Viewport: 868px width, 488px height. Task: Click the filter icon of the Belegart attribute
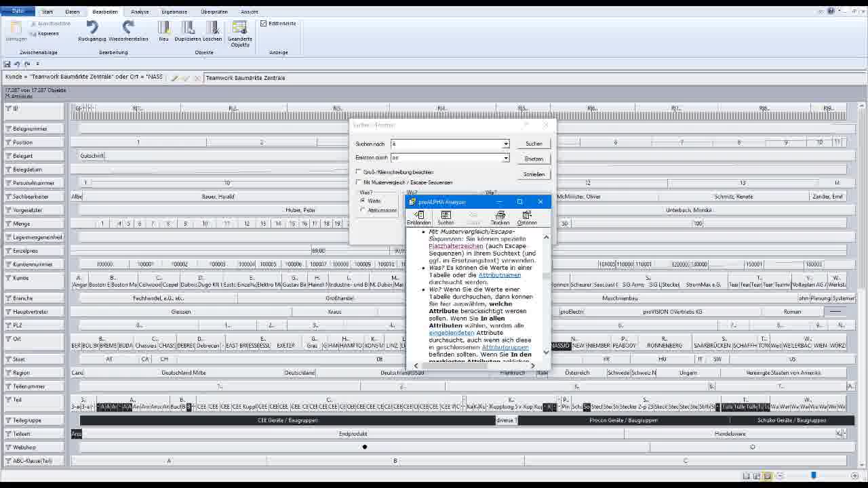8,156
